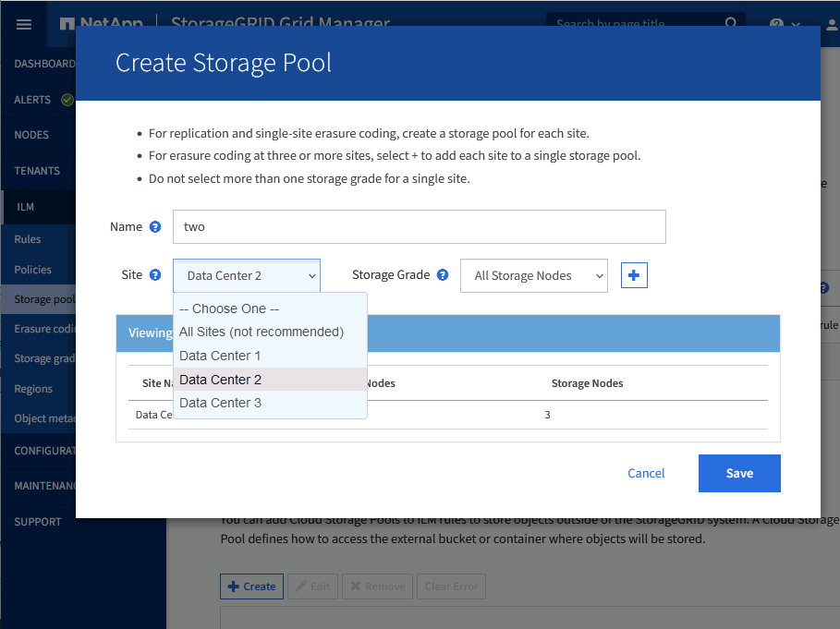Viewport: 840px width, 629px height.
Task: Click the Name field help icon
Action: pos(155,227)
